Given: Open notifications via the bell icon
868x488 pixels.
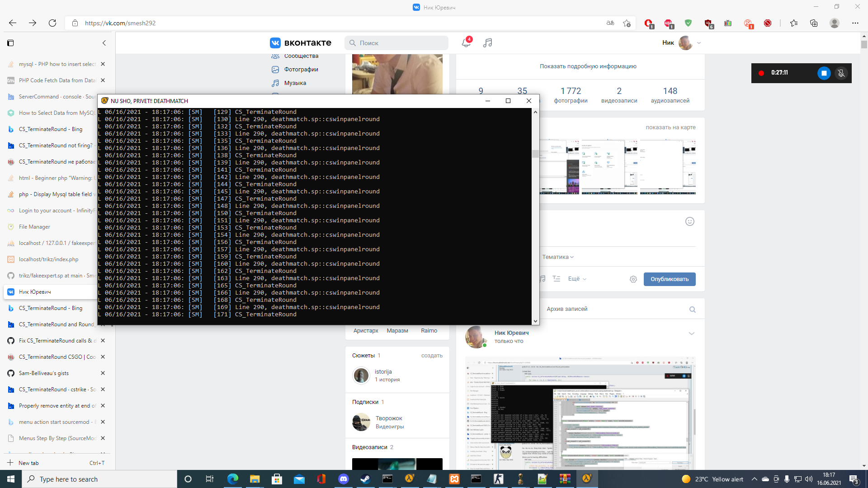Looking at the screenshot, I should pos(466,43).
